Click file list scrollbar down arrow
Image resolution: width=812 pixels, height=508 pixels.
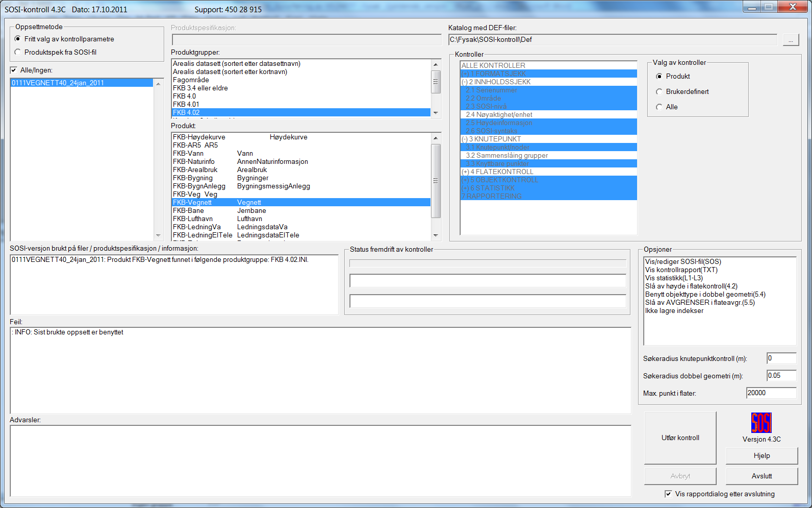tap(158, 235)
